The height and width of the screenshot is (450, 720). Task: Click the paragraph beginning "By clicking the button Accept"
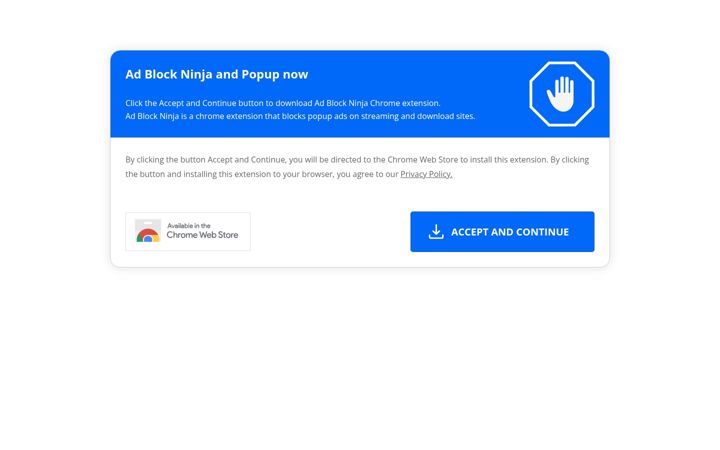pos(357,167)
